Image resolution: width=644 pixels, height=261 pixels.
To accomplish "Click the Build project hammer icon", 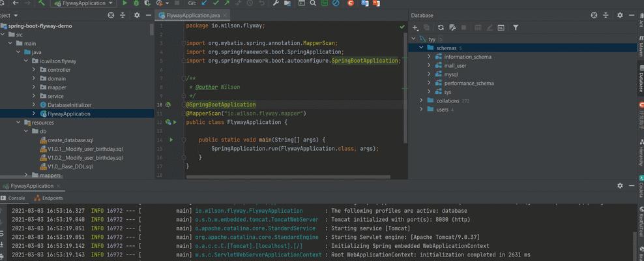I will pyautogui.click(x=42, y=3).
